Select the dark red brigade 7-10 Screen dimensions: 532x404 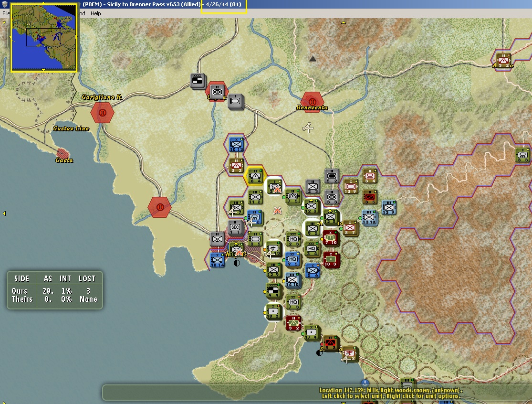click(331, 238)
